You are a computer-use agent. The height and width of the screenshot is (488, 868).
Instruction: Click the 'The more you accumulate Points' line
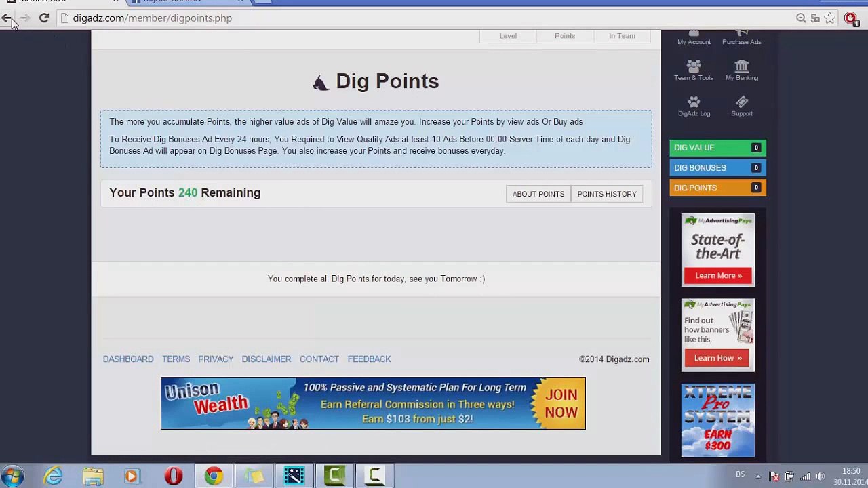click(x=346, y=122)
